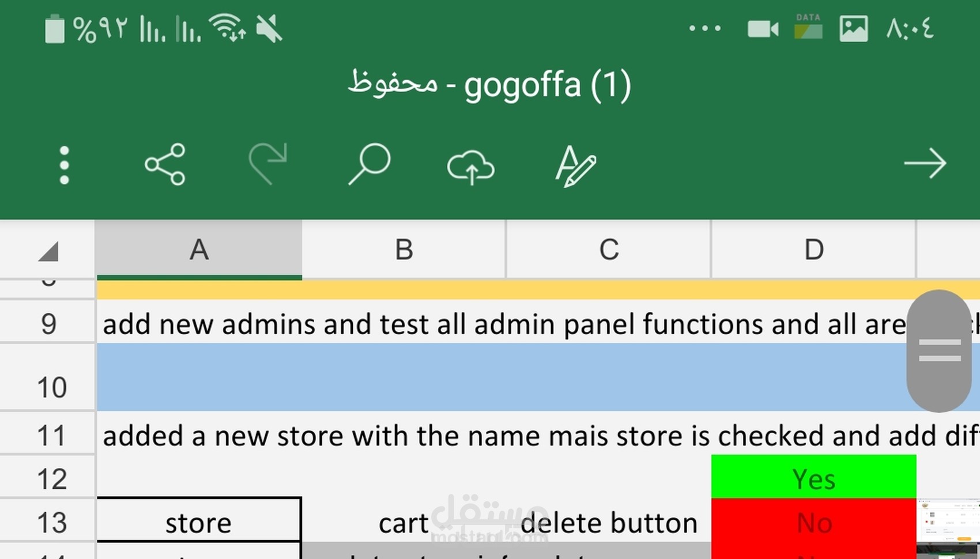Open the three-dot overflow menu

(64, 165)
